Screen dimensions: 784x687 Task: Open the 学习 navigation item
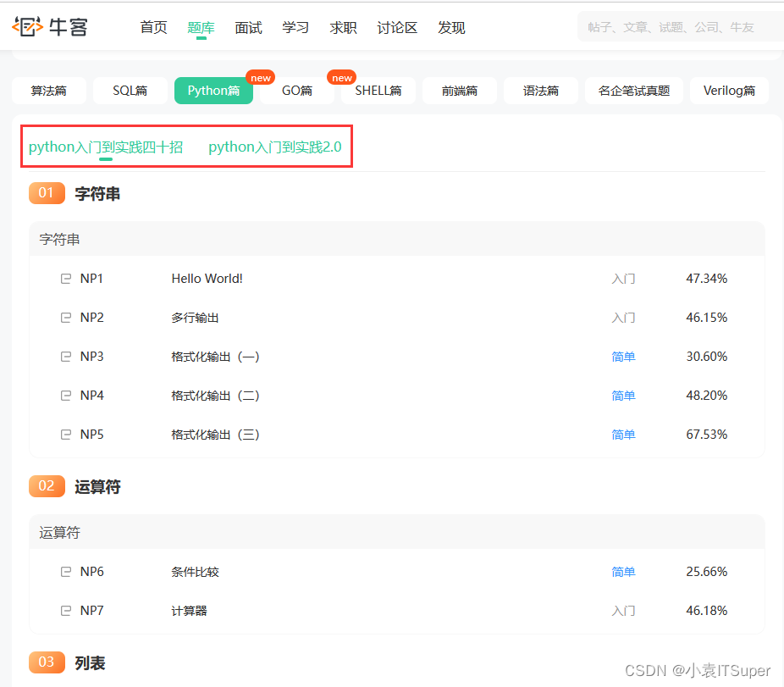(x=295, y=27)
